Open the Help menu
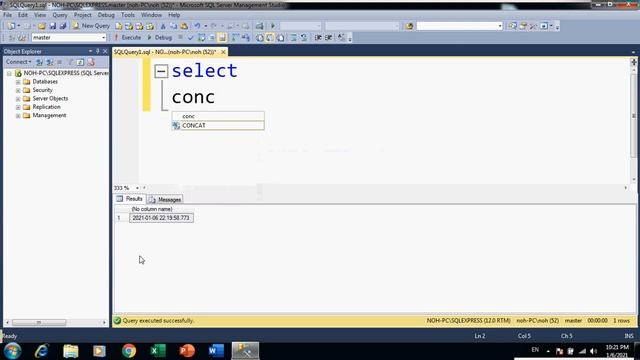This screenshot has width=640, height=360. coord(174,15)
